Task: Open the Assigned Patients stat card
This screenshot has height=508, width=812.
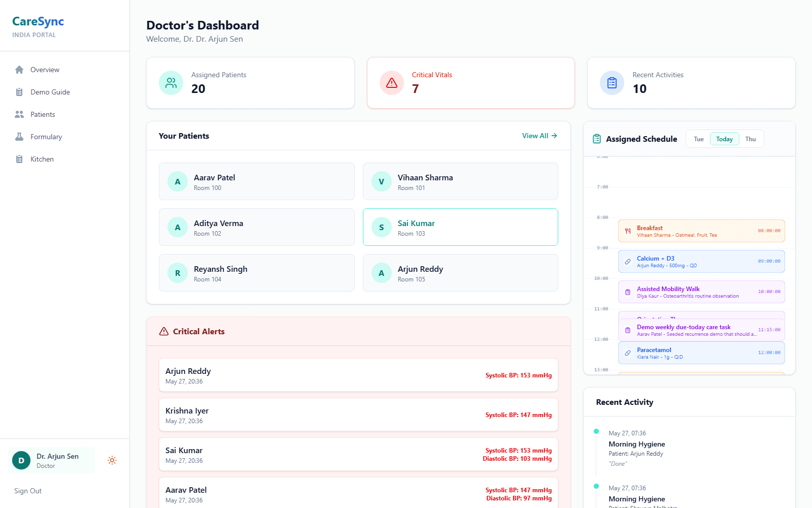Action: 250,83
